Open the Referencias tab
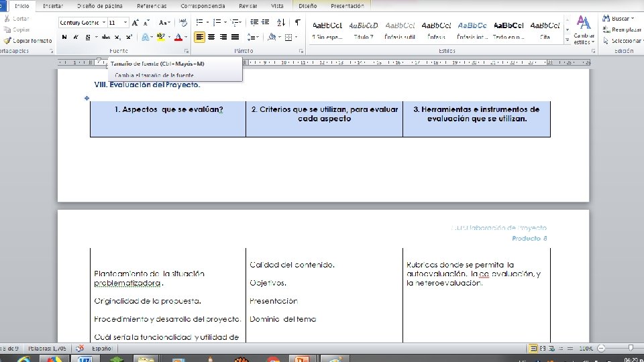 [152, 6]
